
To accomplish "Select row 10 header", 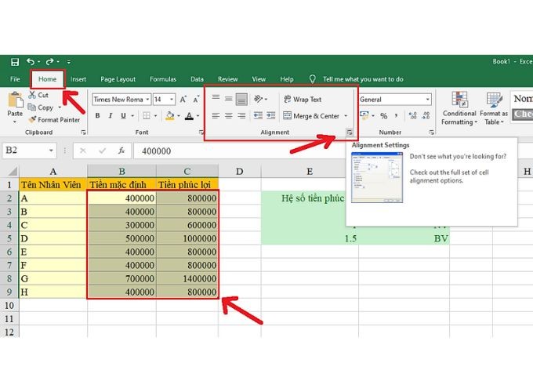I will point(9,305).
